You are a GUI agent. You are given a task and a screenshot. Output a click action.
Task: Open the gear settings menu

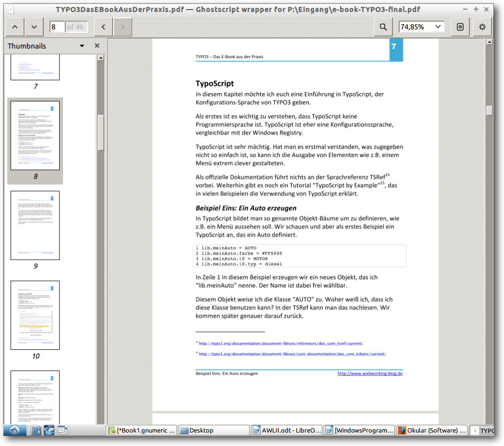482,27
